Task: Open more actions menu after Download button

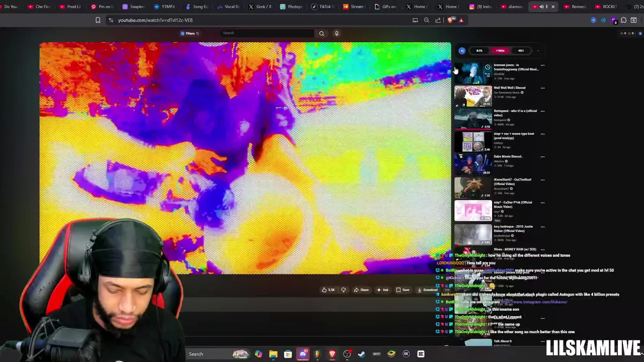Action: (x=447, y=290)
